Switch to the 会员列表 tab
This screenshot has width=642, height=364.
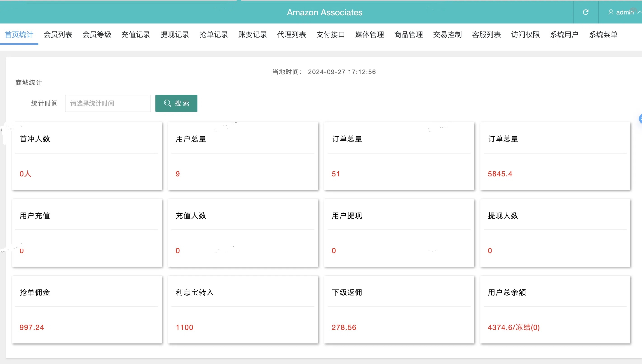click(58, 35)
